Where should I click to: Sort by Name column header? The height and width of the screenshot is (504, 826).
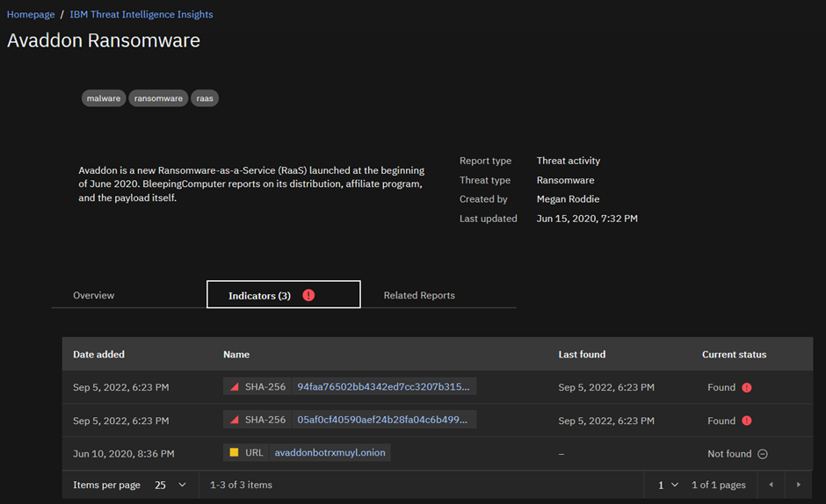pos(236,355)
